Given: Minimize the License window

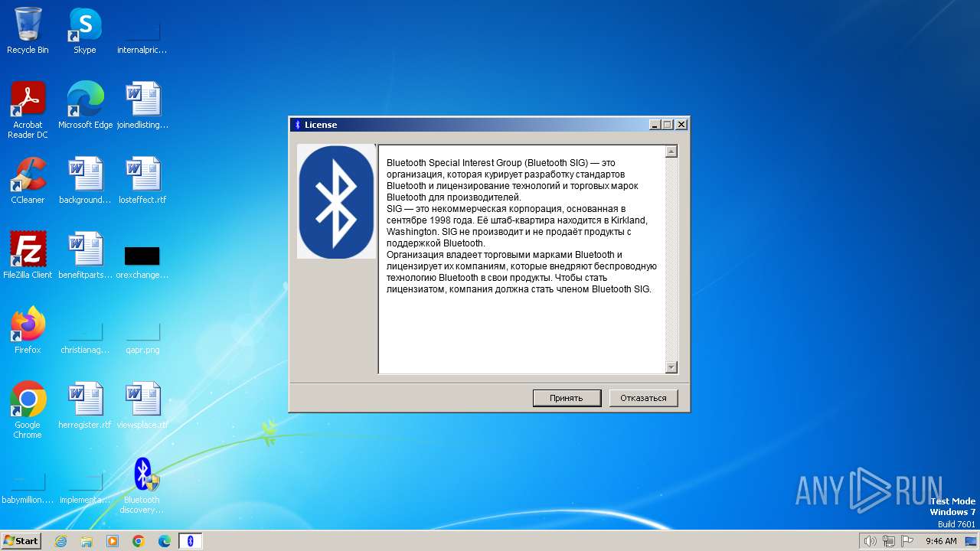Looking at the screenshot, I should point(655,125).
